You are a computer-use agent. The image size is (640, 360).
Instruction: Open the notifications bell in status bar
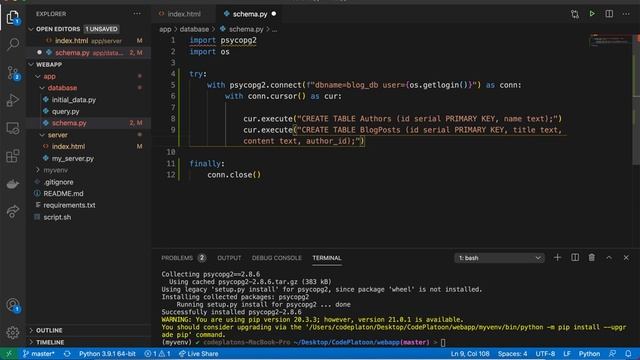[x=628, y=354]
